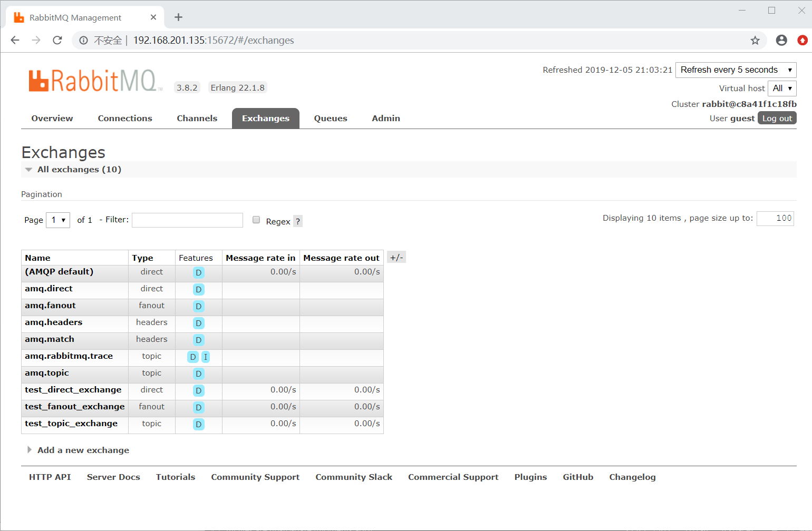Image resolution: width=812 pixels, height=531 pixels.
Task: Click the D feature badge for amq.direct
Action: click(198, 289)
